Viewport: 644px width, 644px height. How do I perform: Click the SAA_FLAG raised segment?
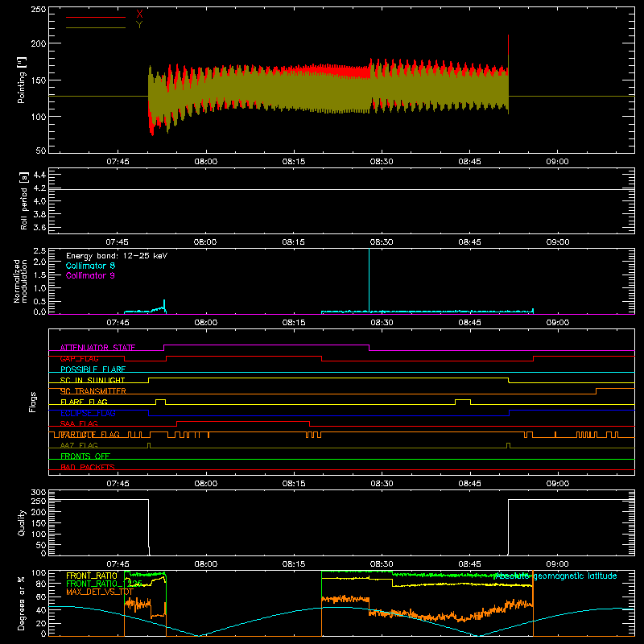(243, 421)
